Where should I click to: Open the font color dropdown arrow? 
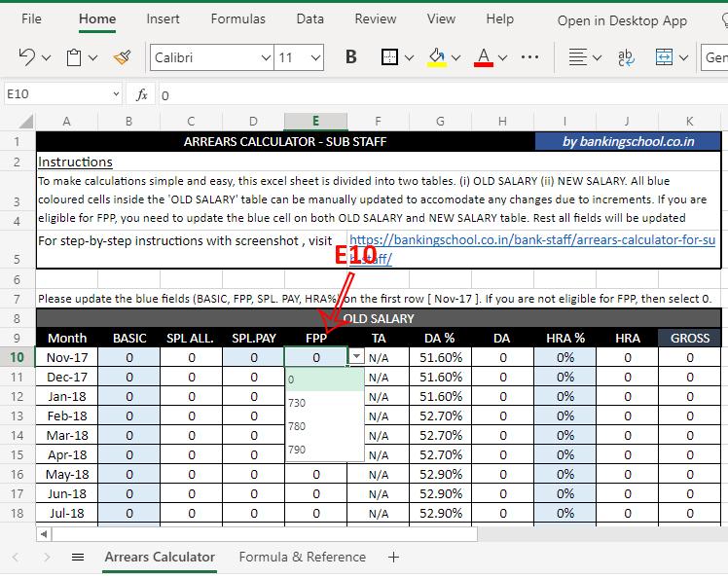tap(504, 57)
